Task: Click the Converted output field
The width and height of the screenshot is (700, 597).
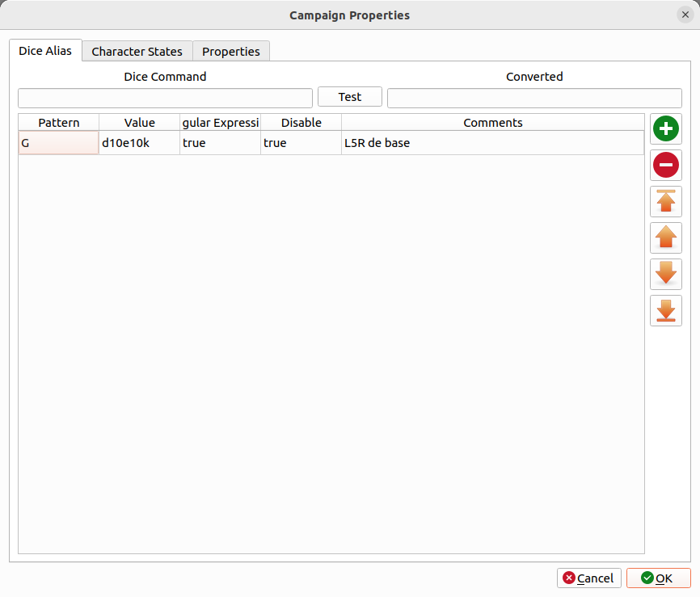Action: [534, 98]
